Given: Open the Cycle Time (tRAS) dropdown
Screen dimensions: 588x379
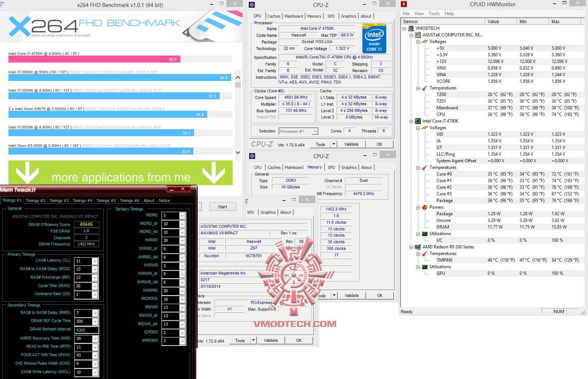Looking at the screenshot, I should pyautogui.click(x=95, y=286).
